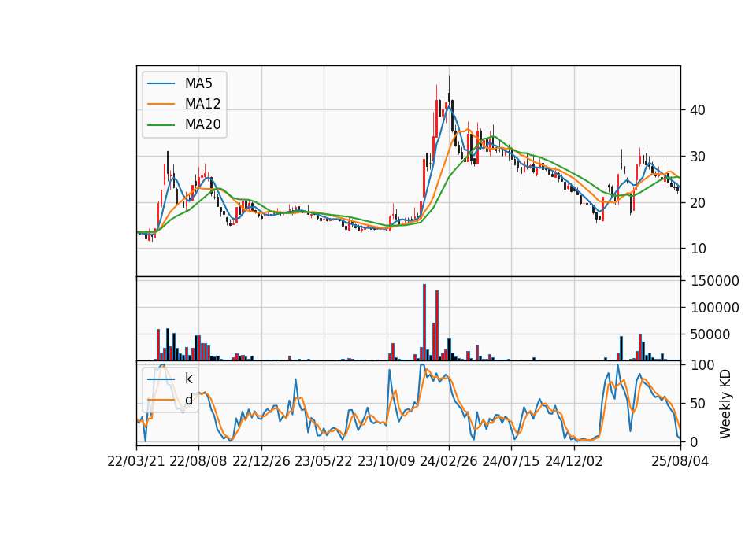Click the Weekly KD axis title

[x=724, y=404]
